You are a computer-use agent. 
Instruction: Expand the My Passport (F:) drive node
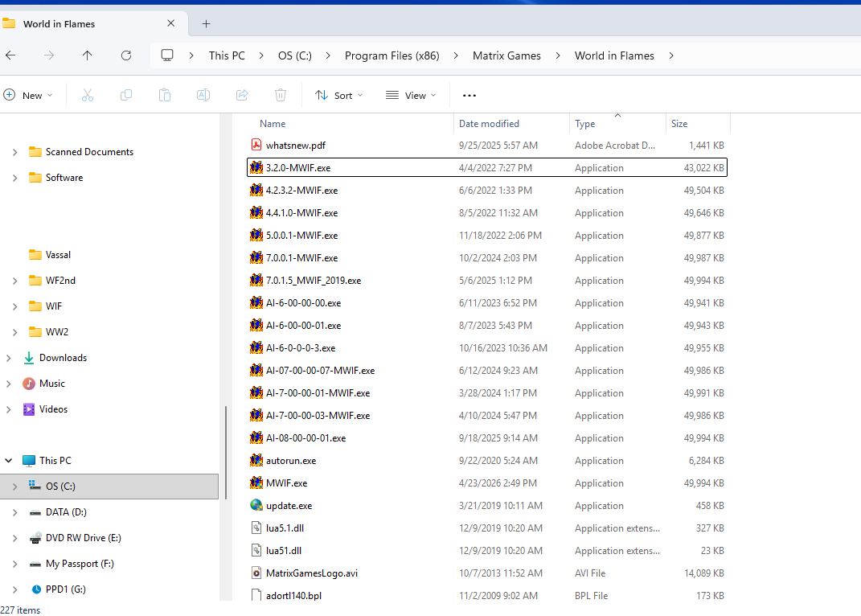[x=14, y=564]
